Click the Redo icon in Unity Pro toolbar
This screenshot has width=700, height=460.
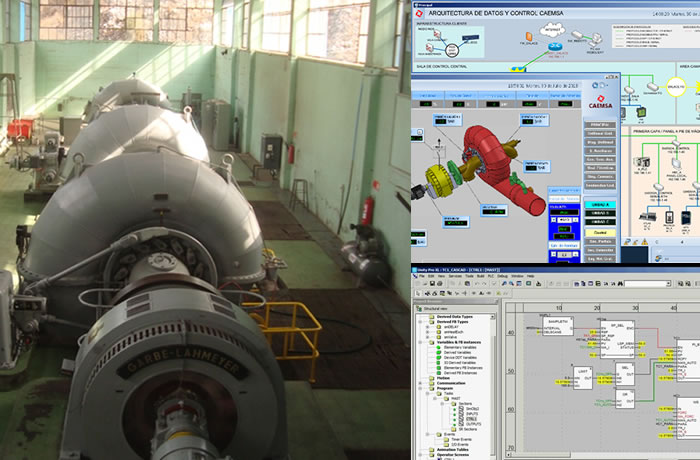pos(484,284)
